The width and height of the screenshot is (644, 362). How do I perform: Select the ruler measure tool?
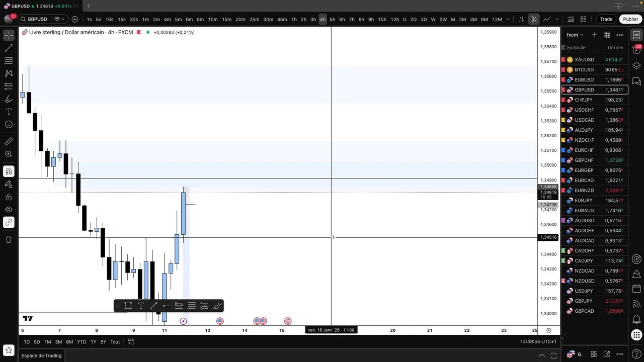[9, 142]
